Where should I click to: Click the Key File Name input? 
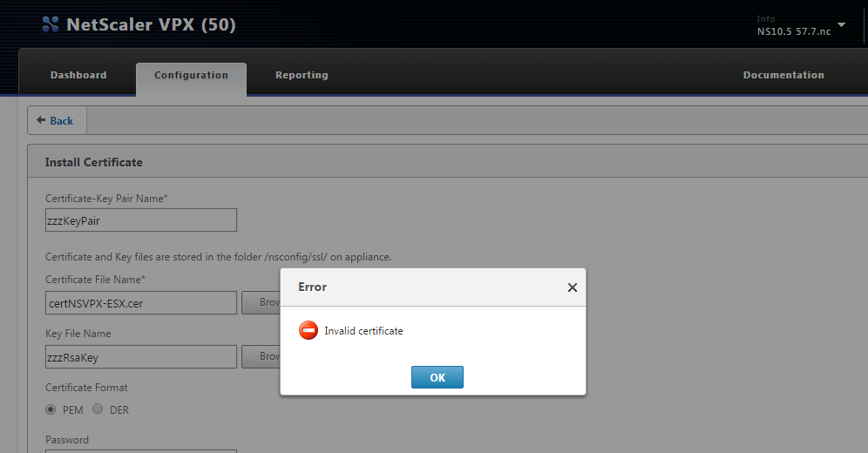click(140, 357)
